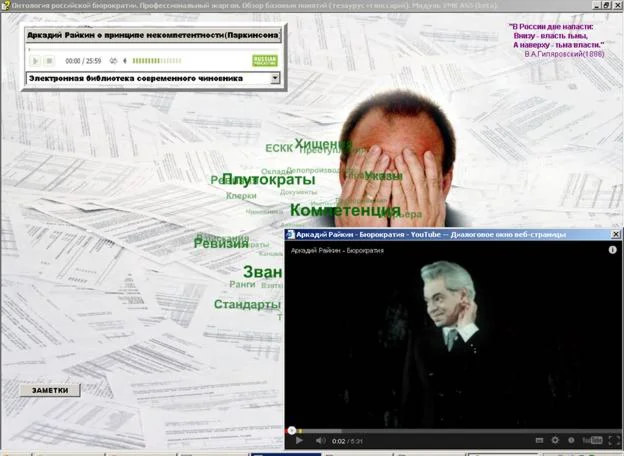Click the 'Документы' tag word
The image size is (624, 456).
click(298, 192)
